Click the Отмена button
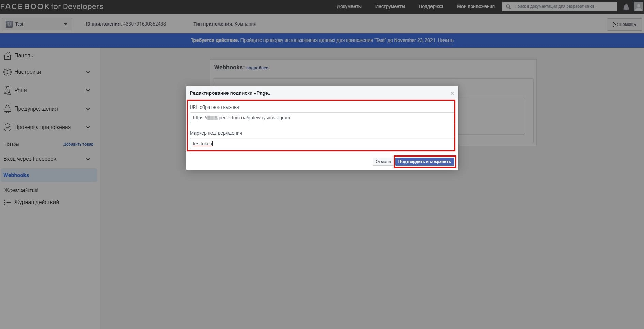Viewport: 644px width, 329px height. [383, 162]
